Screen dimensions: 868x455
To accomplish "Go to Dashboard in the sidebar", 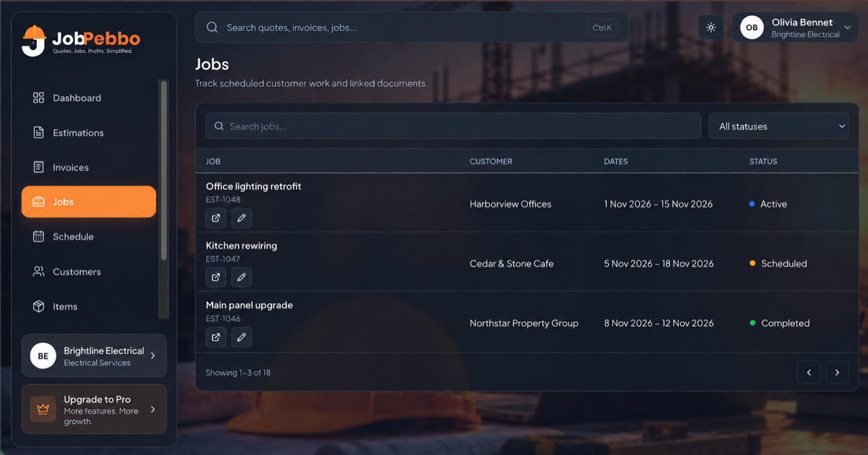I will click(x=88, y=98).
